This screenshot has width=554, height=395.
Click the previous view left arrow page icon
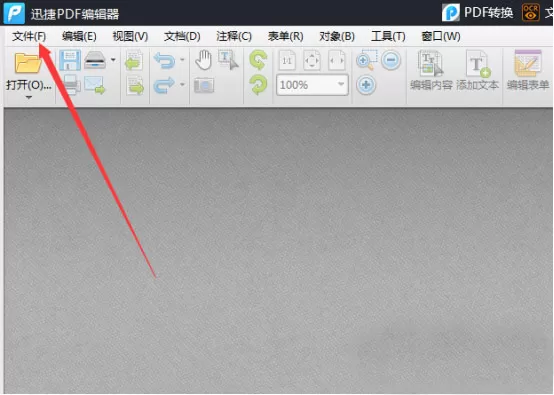pos(134,60)
